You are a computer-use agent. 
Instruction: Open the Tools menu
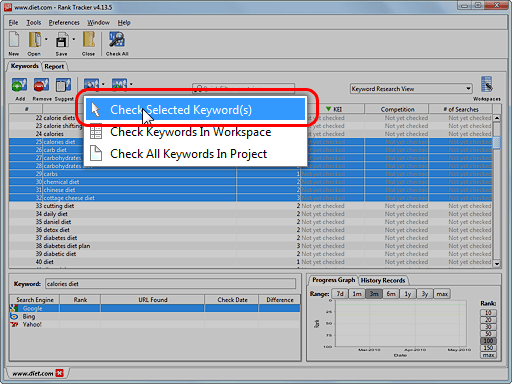tap(34, 23)
